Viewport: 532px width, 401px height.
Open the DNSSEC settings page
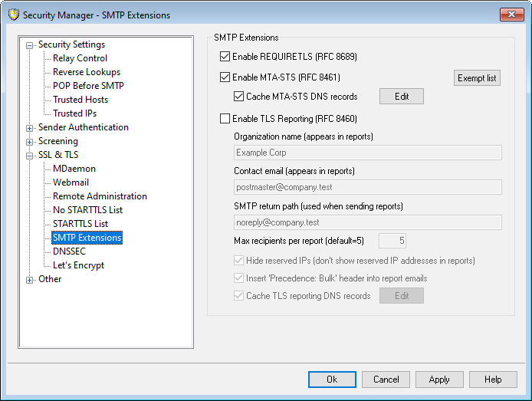70,251
